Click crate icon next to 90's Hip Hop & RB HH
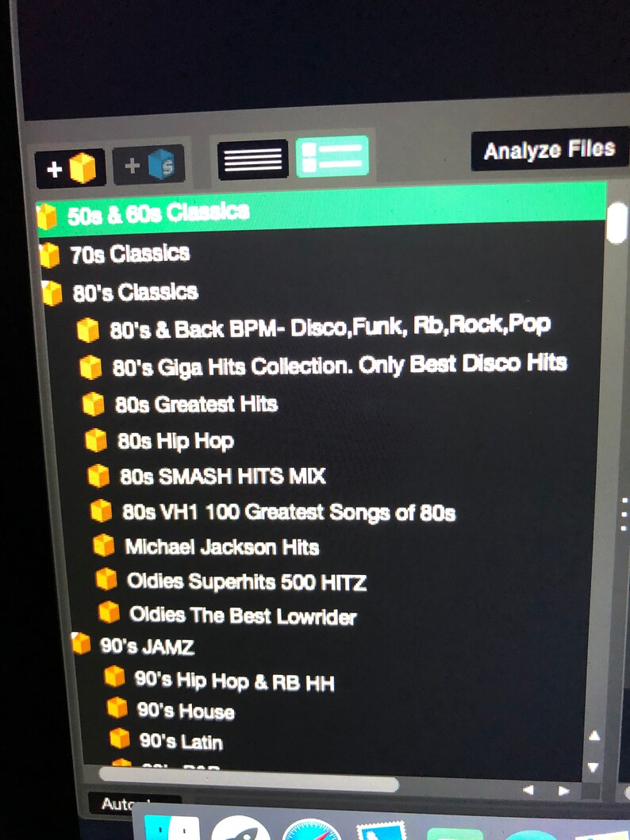 (114, 676)
